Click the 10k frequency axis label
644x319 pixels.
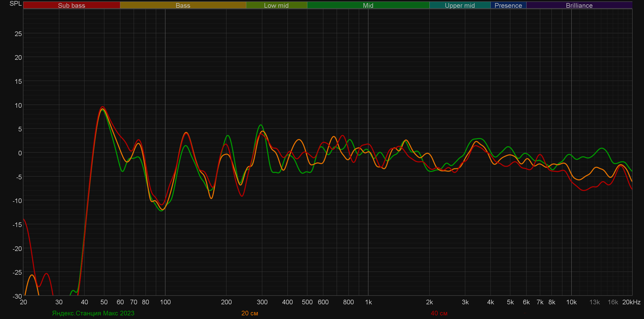571,302
